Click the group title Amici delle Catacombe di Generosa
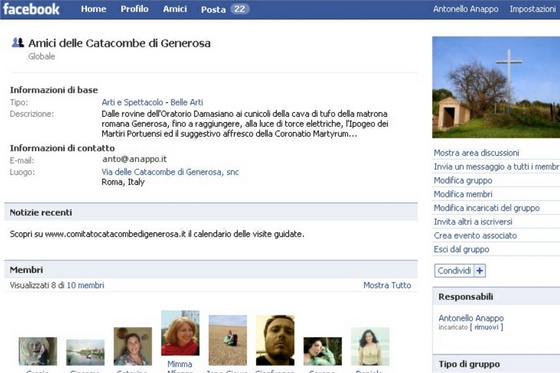The height and width of the screenshot is (373, 560). click(x=119, y=43)
